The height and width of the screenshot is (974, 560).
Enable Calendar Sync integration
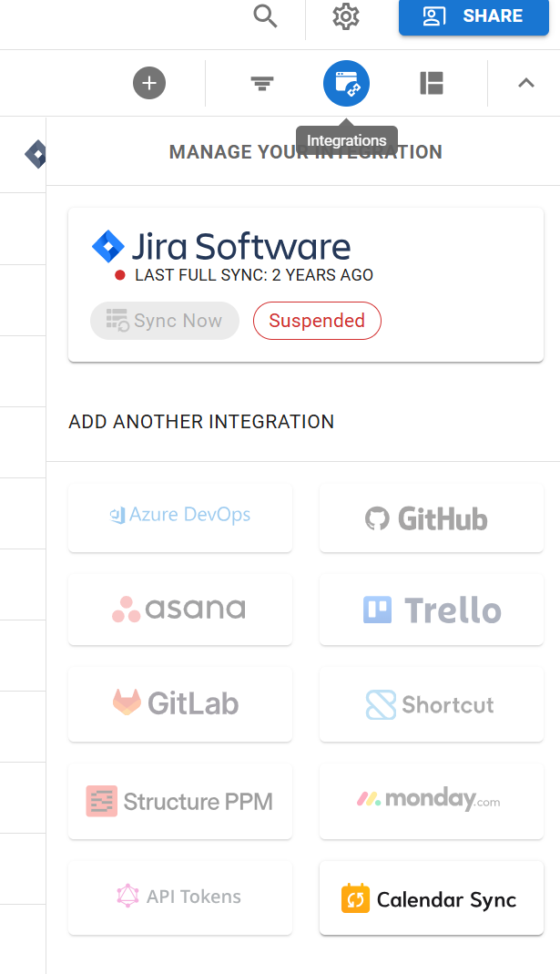click(x=431, y=897)
